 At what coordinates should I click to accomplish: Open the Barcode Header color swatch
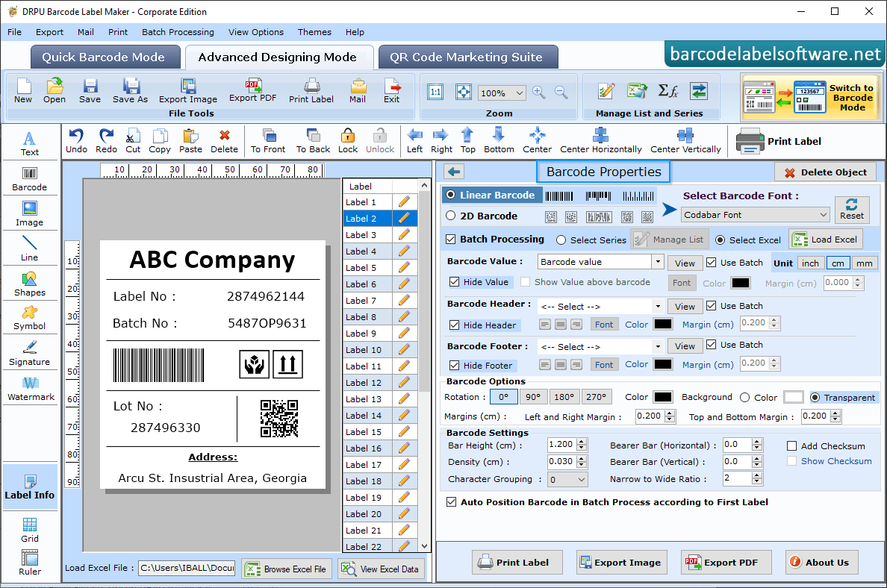662,325
